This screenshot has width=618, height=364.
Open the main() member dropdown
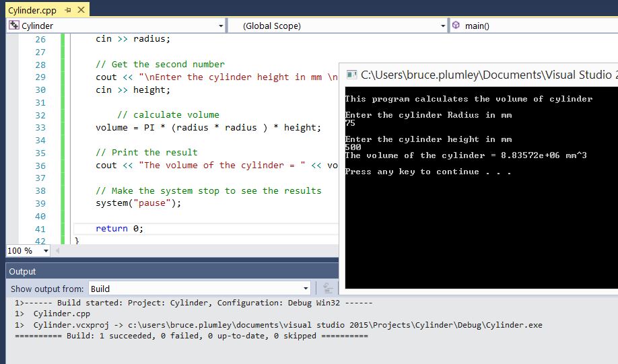point(532,26)
